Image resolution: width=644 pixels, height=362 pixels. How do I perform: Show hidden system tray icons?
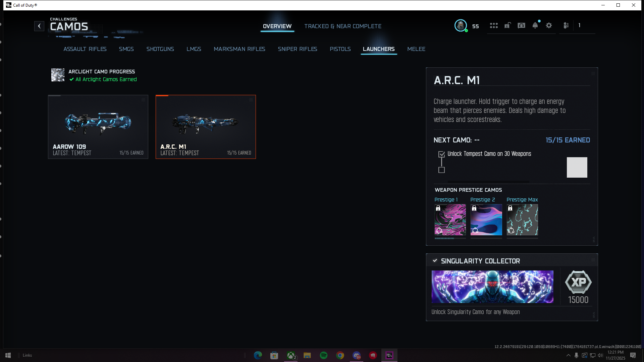(568, 355)
